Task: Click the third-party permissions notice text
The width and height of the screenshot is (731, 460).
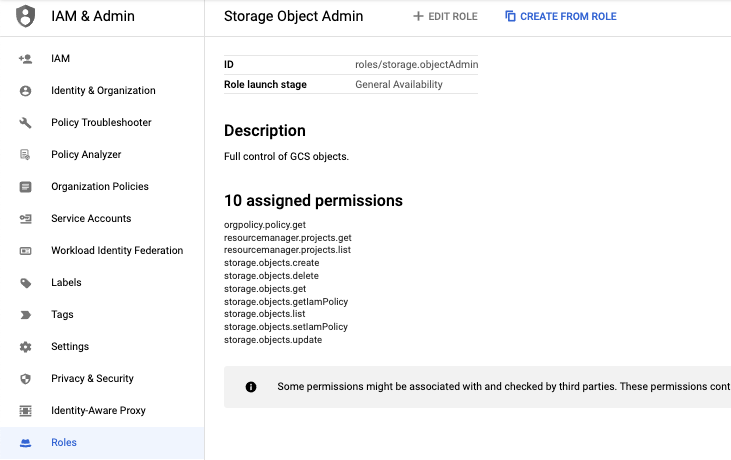Action: (x=504, y=387)
